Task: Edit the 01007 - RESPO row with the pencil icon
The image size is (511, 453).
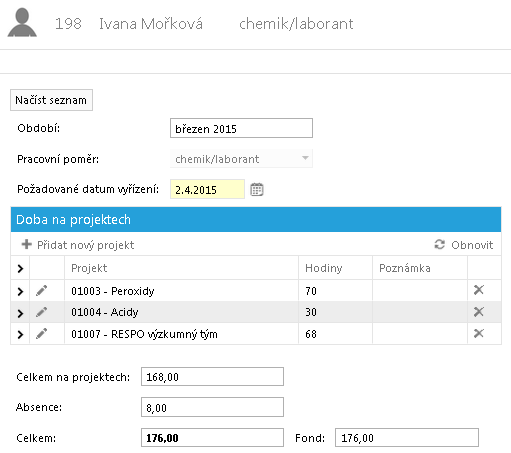Action: pos(42,333)
